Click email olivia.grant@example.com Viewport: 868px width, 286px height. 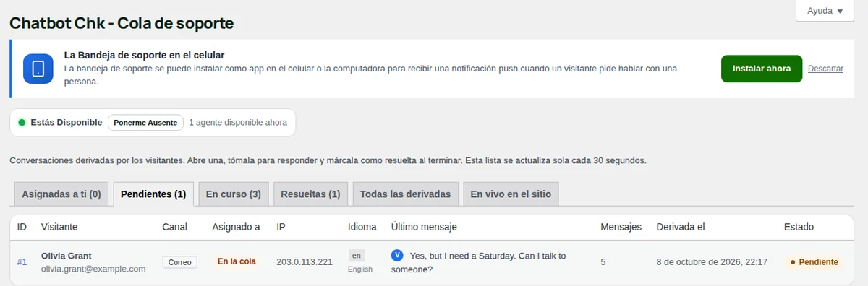click(x=93, y=269)
